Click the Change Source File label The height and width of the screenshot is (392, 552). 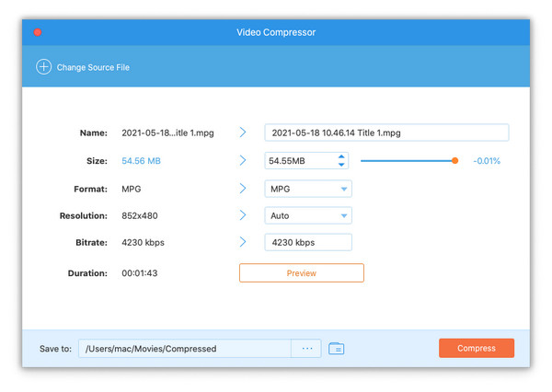tap(93, 67)
